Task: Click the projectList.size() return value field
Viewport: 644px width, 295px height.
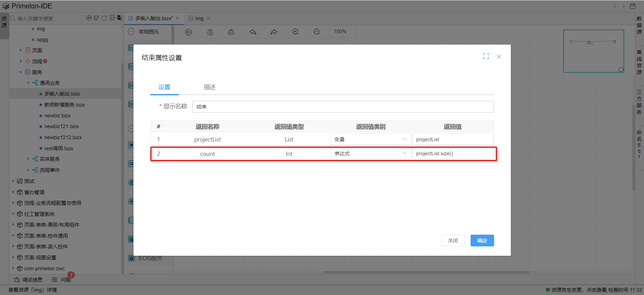Action: 452,154
